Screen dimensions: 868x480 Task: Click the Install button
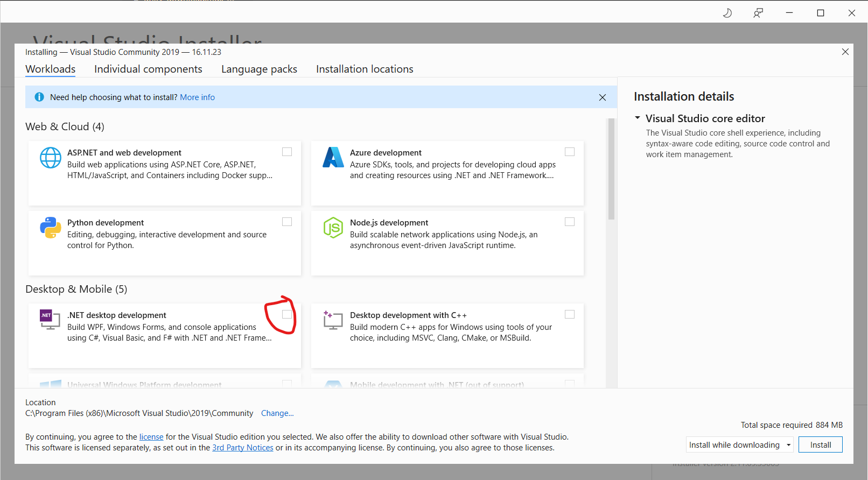[x=821, y=445]
